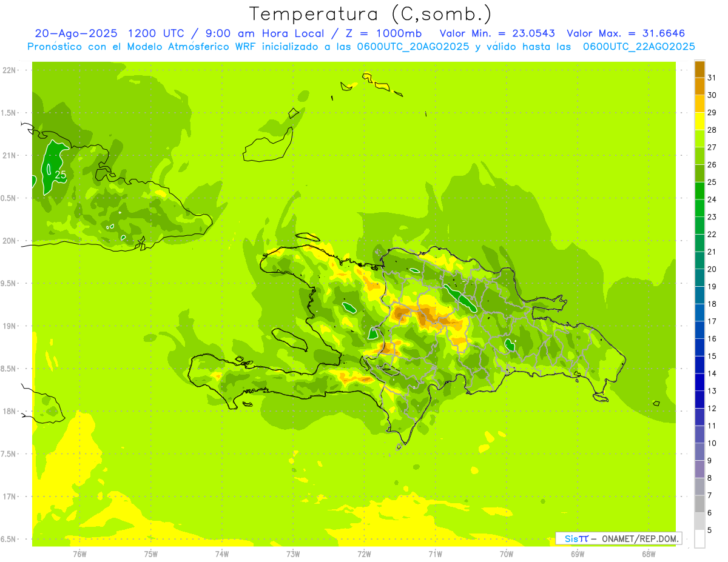This screenshot has height=562, width=728.
Task: Select the "22N" latitude label
Action: tap(9, 70)
